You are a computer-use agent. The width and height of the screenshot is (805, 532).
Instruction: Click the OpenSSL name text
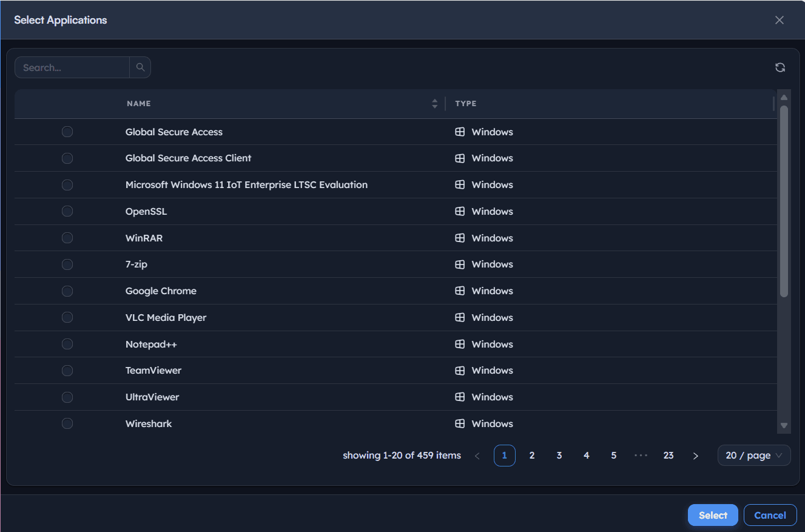(146, 211)
